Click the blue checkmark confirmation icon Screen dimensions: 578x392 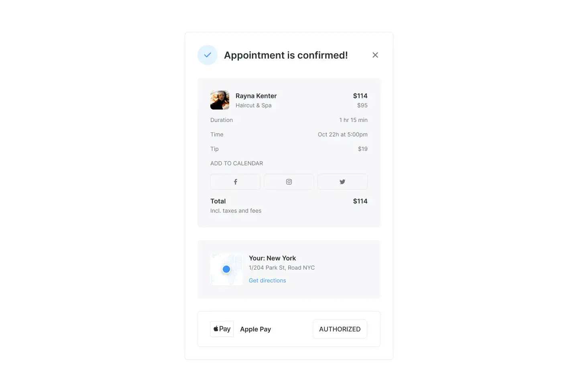pyautogui.click(x=208, y=55)
